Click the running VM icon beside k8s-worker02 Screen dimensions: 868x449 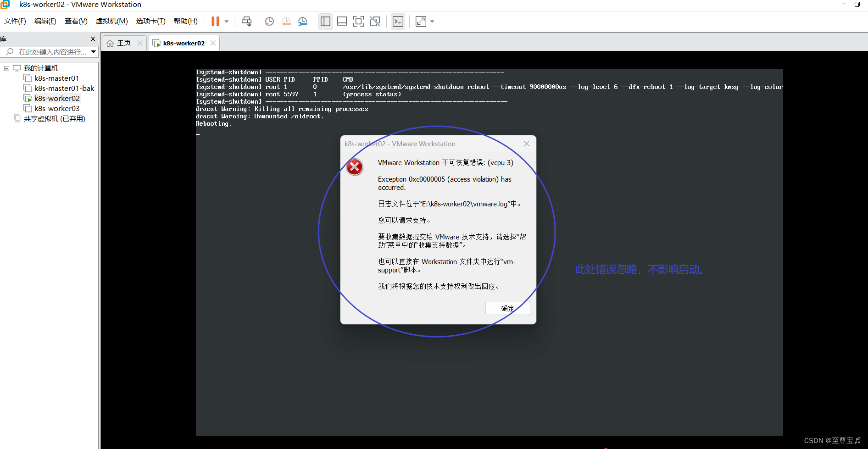tap(28, 99)
